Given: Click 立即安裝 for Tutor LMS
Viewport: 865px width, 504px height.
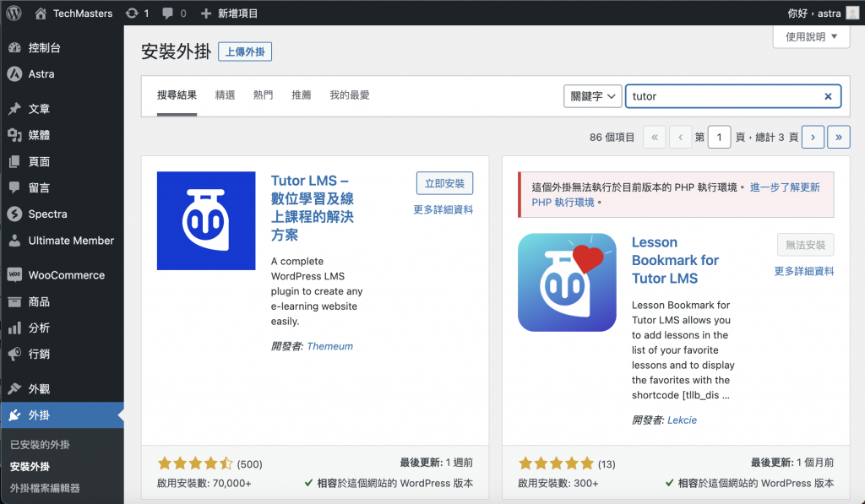Looking at the screenshot, I should pos(444,183).
